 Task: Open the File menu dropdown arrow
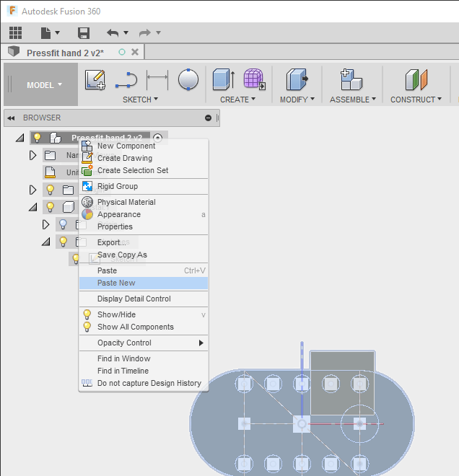(x=58, y=32)
